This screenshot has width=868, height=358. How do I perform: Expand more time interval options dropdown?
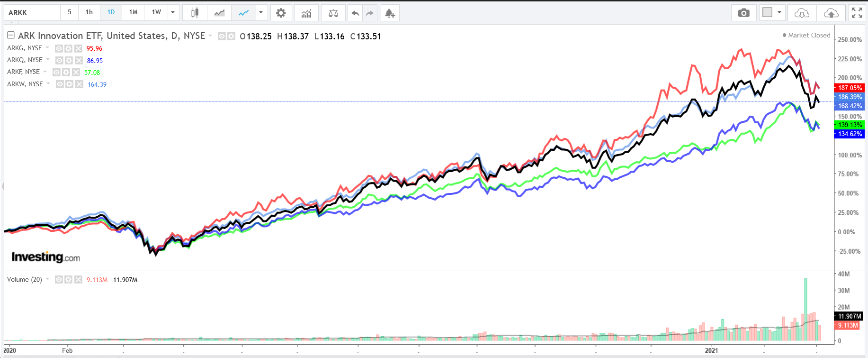click(173, 13)
